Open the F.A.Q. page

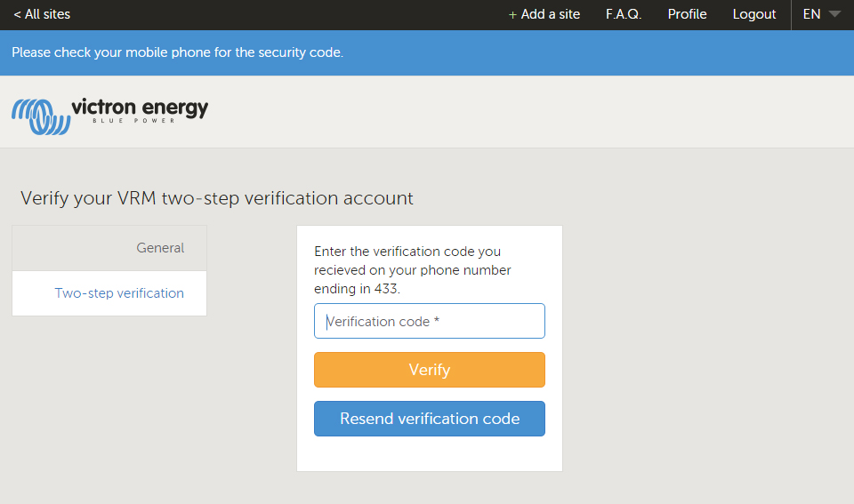point(624,14)
